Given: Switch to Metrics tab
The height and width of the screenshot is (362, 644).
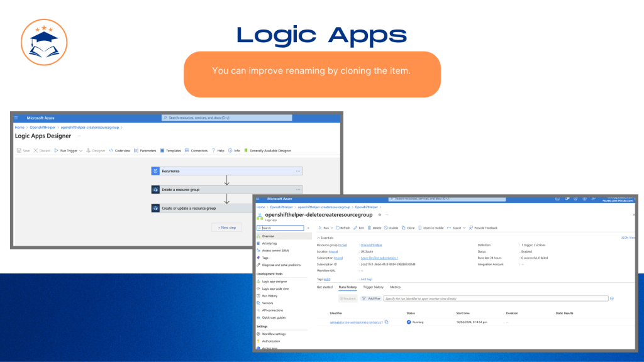Looking at the screenshot, I should 395,287.
